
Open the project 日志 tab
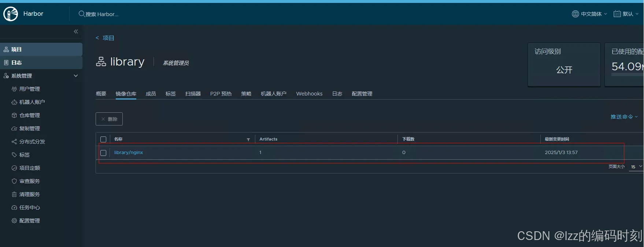(337, 94)
